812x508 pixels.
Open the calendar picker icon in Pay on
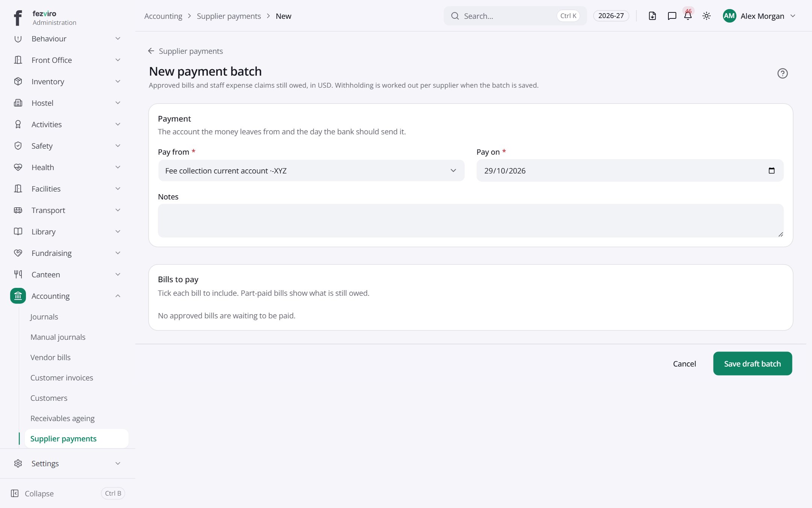tap(772, 171)
